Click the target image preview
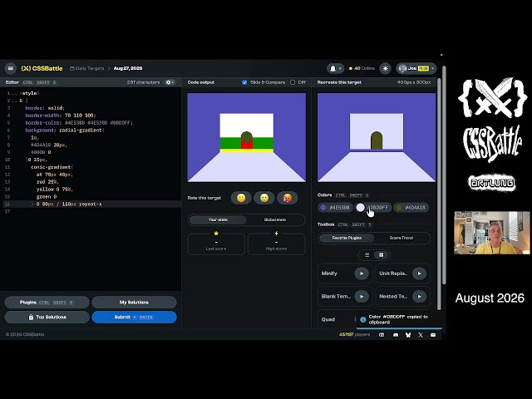532x399 pixels. pyautogui.click(x=377, y=137)
